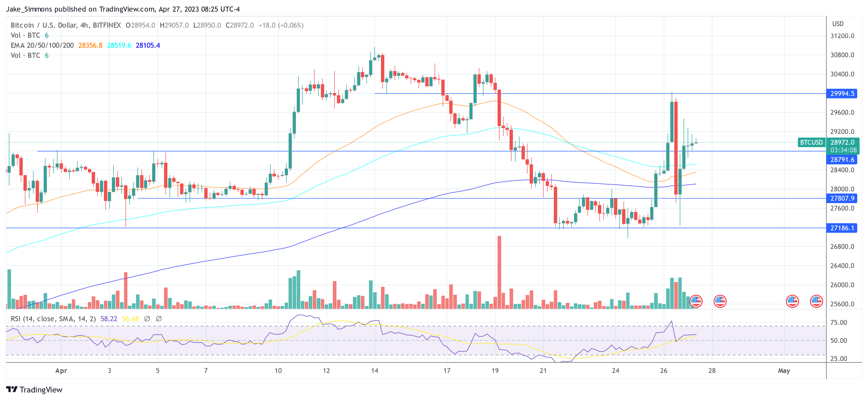The image size is (868, 400).
Task: Click the second ∅ symbol in RSI legend
Action: coord(159,318)
